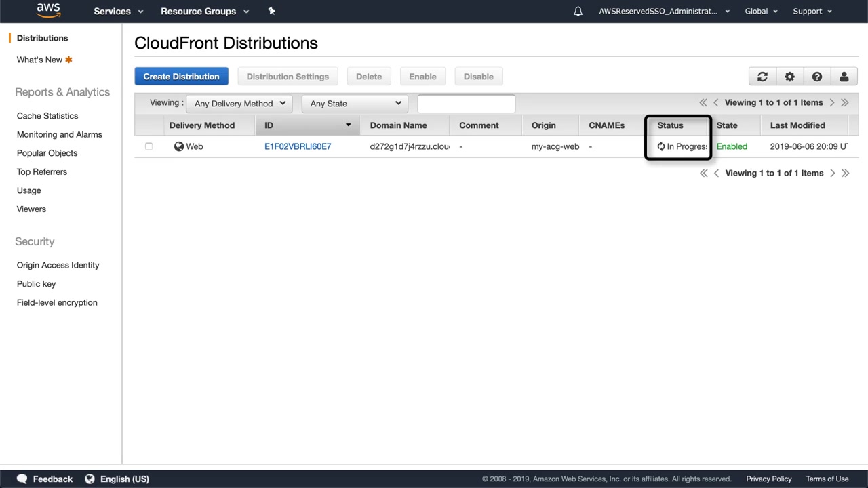Open the AWSReservedSSO account menu
This screenshot has width=868, height=488.
pyautogui.click(x=665, y=11)
